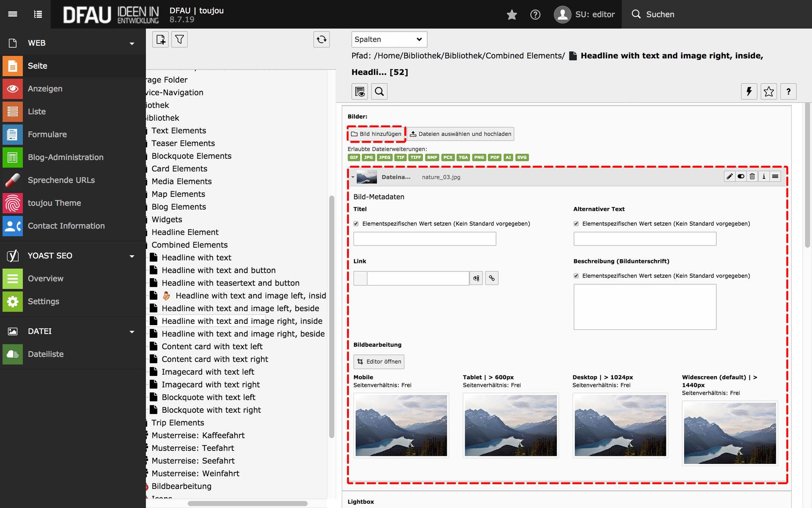The width and height of the screenshot is (812, 508).
Task: Open the Dateiliste module
Action: (46, 354)
